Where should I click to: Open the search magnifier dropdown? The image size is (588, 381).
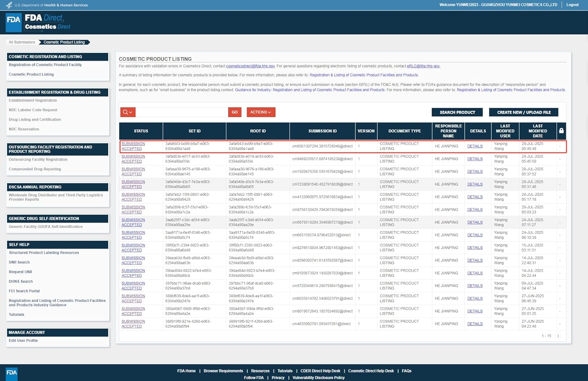click(x=128, y=112)
